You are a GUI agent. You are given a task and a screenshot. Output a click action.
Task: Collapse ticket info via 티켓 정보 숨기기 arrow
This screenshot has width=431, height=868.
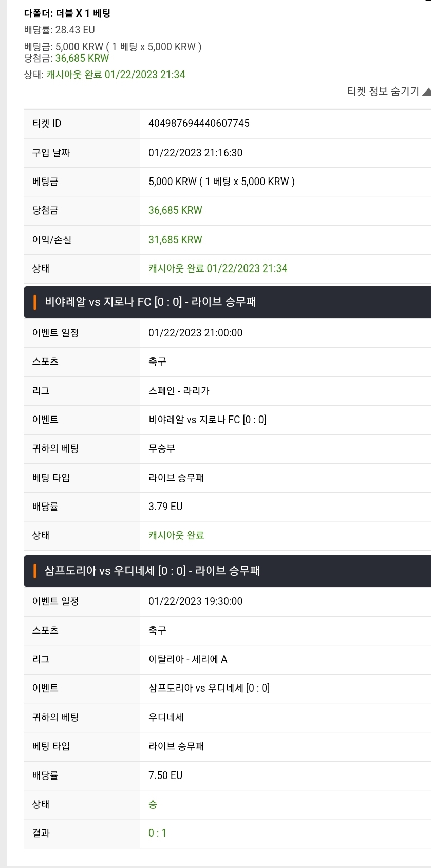click(x=426, y=92)
